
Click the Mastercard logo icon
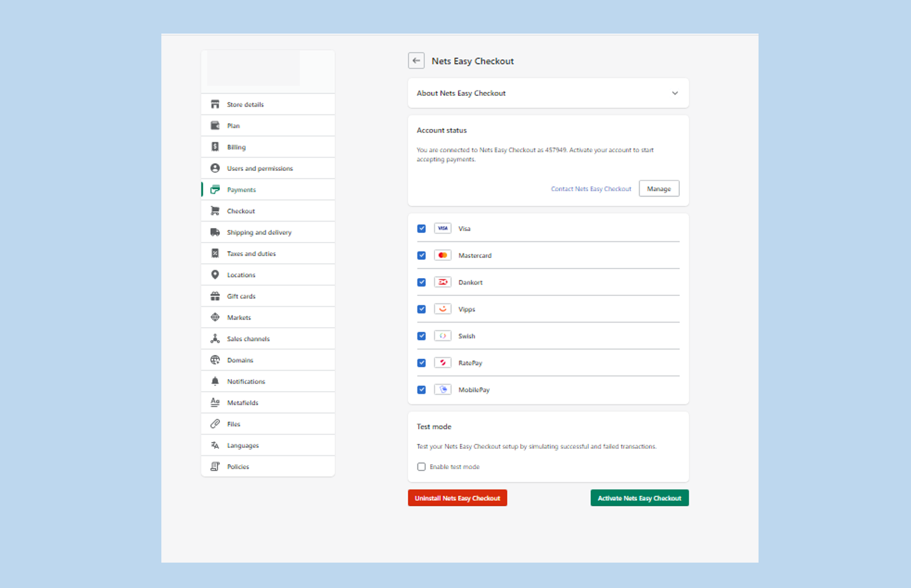click(443, 255)
